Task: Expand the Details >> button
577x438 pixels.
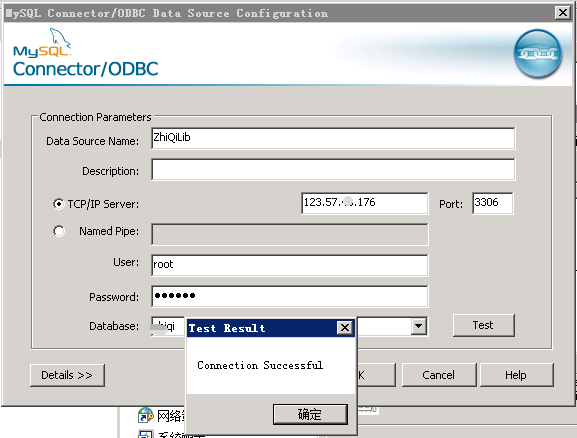Action: [x=67, y=375]
